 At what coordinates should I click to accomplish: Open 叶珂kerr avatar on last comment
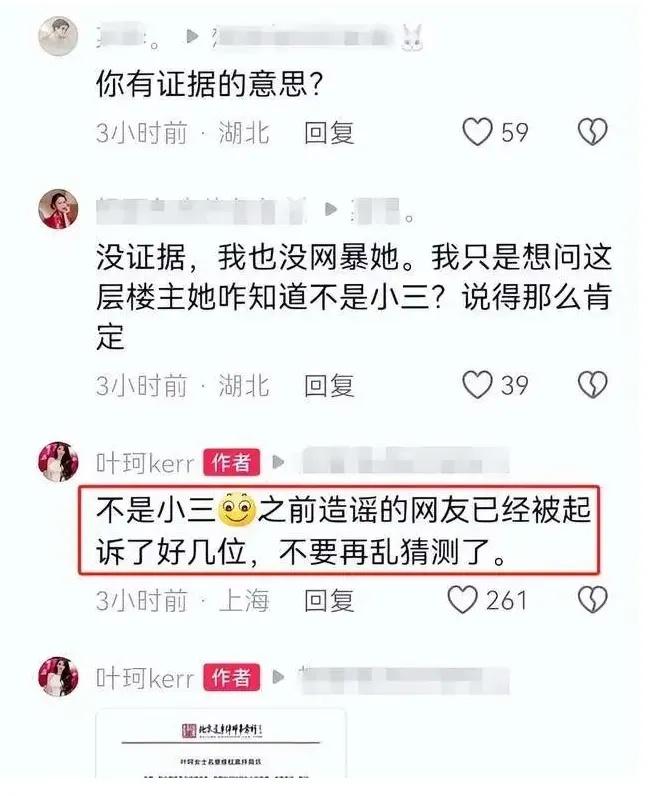[x=58, y=676]
